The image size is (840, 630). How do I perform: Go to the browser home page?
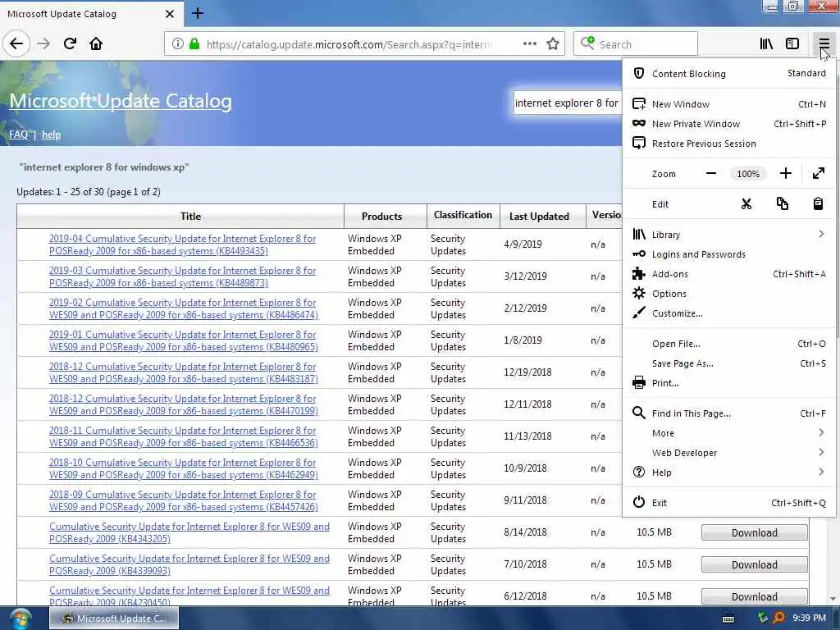(96, 44)
